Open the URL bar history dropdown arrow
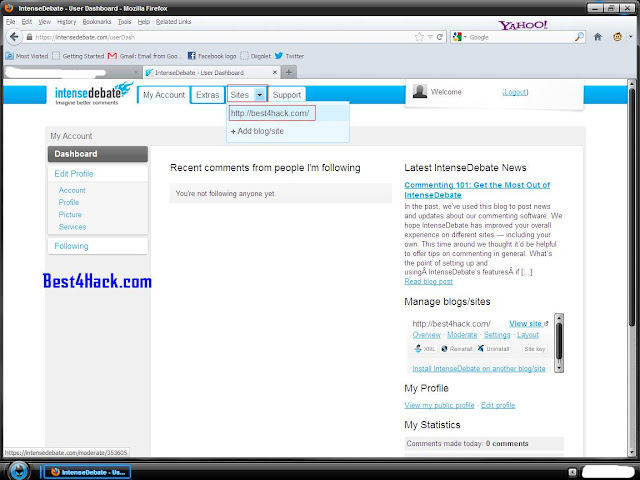The width and height of the screenshot is (640, 480). pos(430,37)
